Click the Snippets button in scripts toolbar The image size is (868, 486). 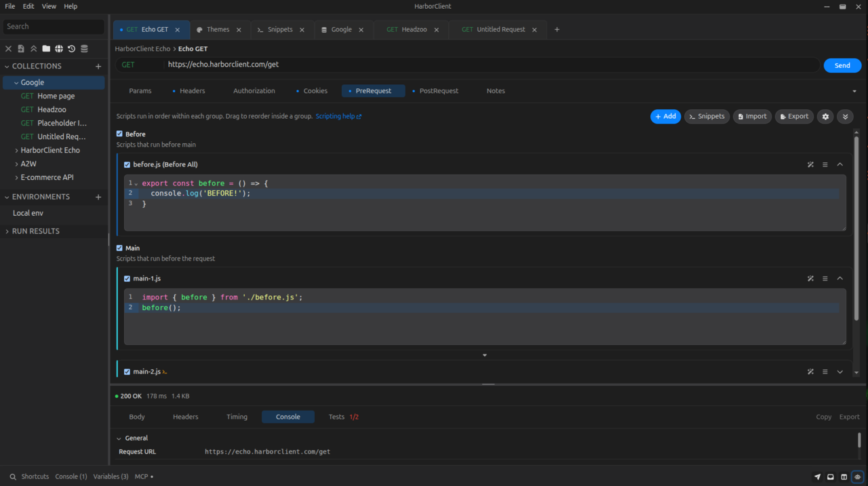[707, 117]
